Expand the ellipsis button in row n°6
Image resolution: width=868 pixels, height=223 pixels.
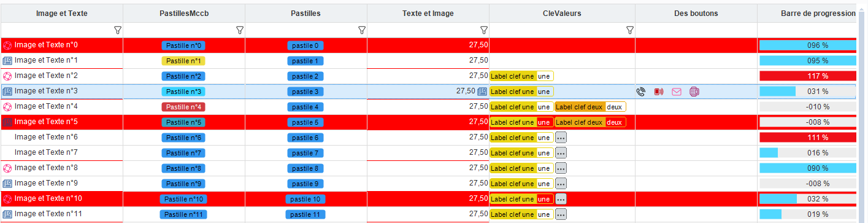(561, 138)
